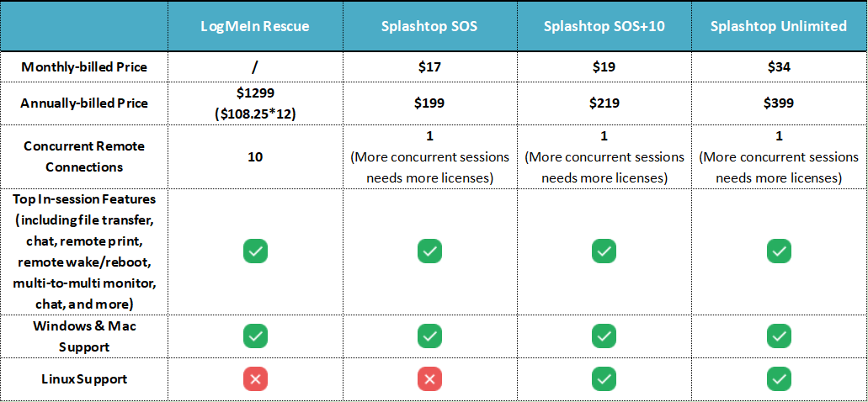Click Splashtop Unlimited Windows & Mac checkmark
The width and height of the screenshot is (868, 402).
pyautogui.click(x=779, y=336)
